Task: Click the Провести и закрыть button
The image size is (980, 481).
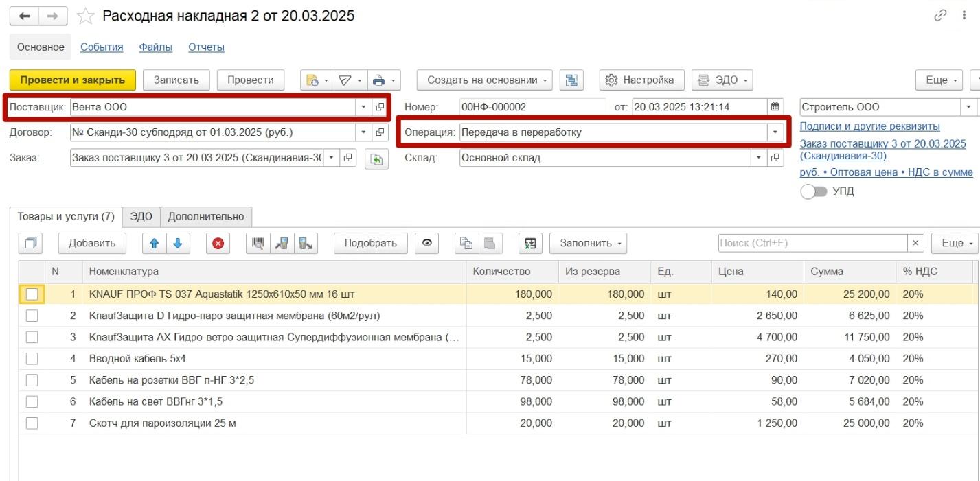Action: 73,80
